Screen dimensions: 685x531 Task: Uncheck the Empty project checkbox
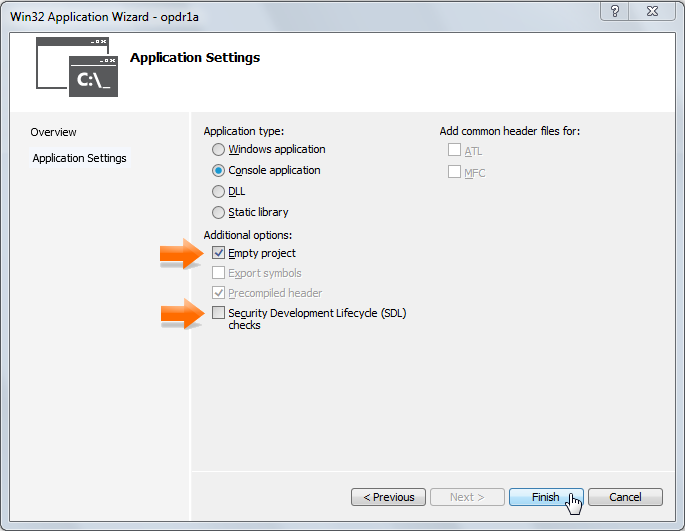click(219, 254)
